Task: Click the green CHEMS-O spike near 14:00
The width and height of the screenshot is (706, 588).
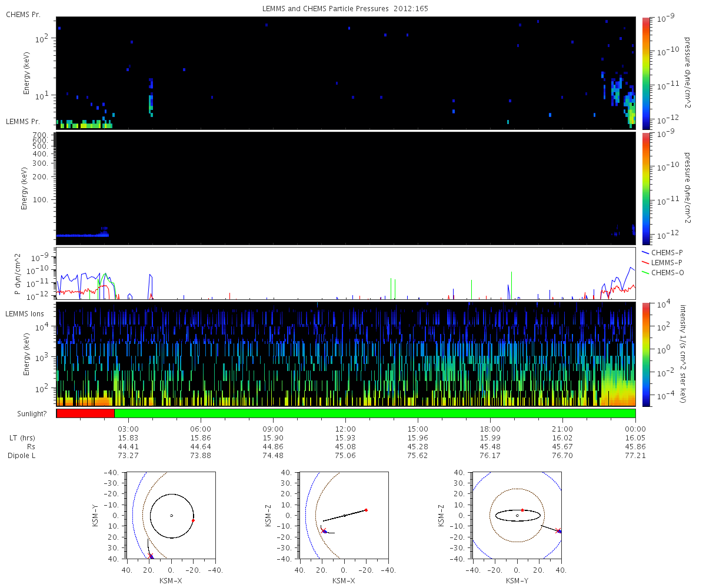Action: click(x=391, y=288)
